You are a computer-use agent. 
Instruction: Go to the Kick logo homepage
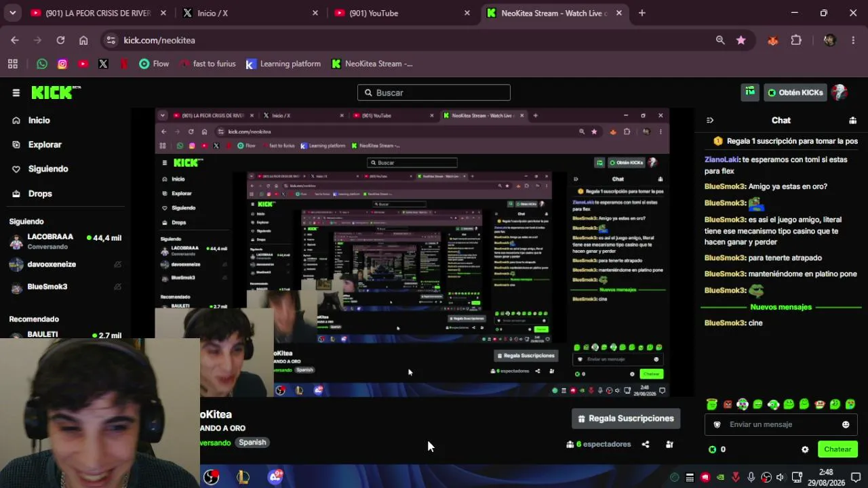[x=56, y=92]
